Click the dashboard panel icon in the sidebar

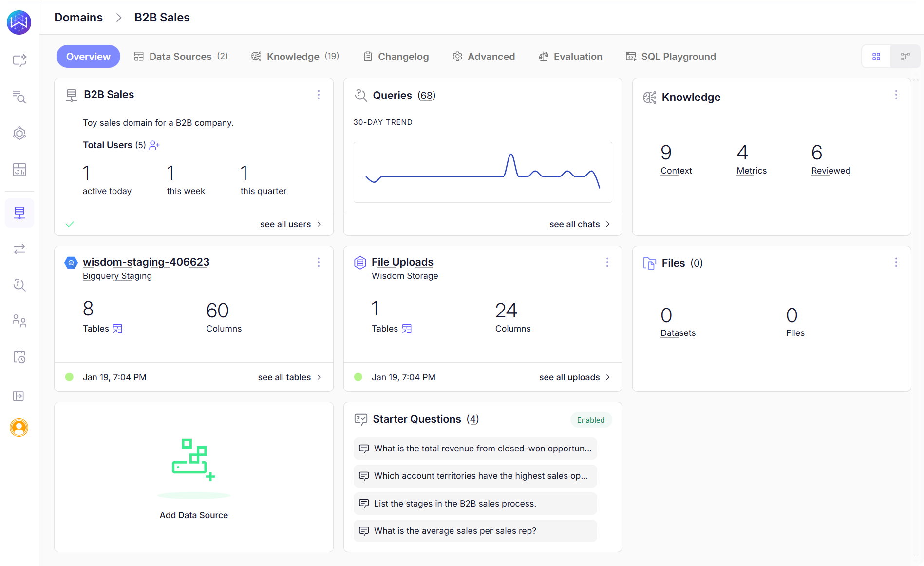[19, 169]
